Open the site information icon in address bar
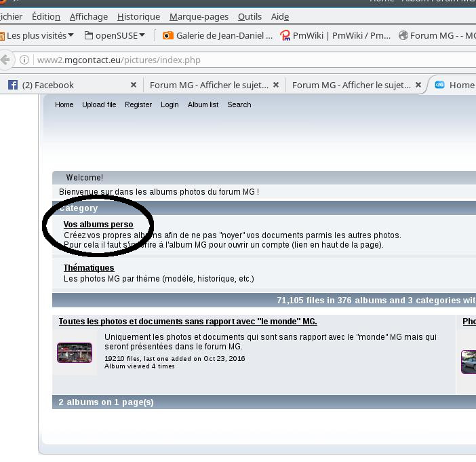Screen dimensions: 476x462 pos(24,60)
